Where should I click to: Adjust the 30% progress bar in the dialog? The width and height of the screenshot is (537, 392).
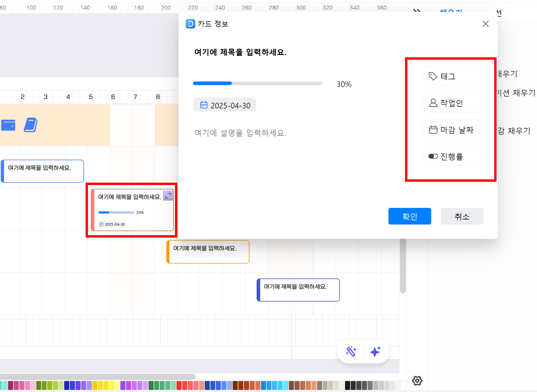258,83
